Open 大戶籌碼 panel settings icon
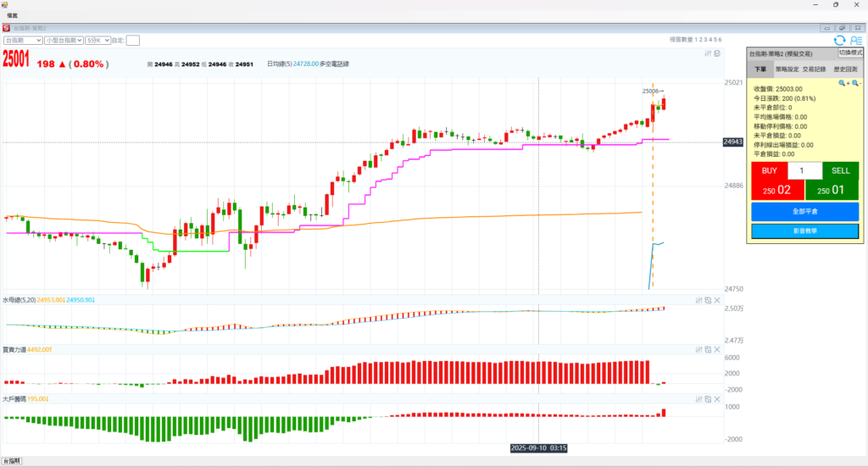Viewport: 868px width, 467px height. point(698,399)
